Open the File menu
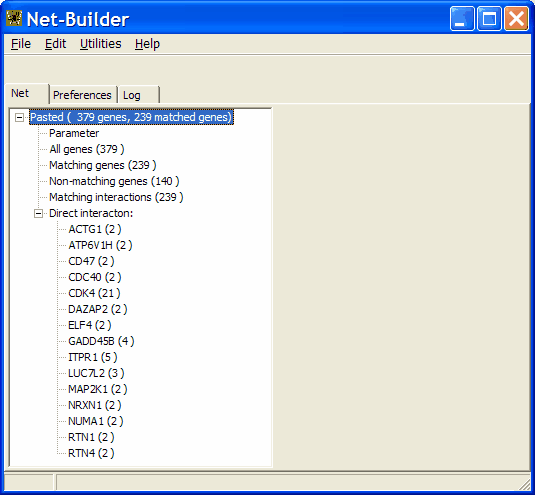The height and width of the screenshot is (495, 535). click(21, 44)
